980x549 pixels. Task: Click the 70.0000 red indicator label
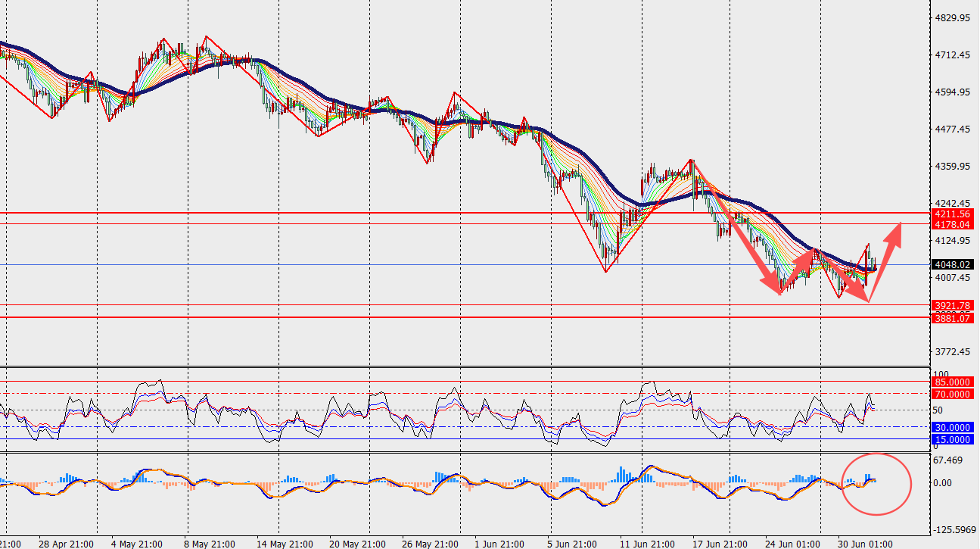[x=951, y=394]
